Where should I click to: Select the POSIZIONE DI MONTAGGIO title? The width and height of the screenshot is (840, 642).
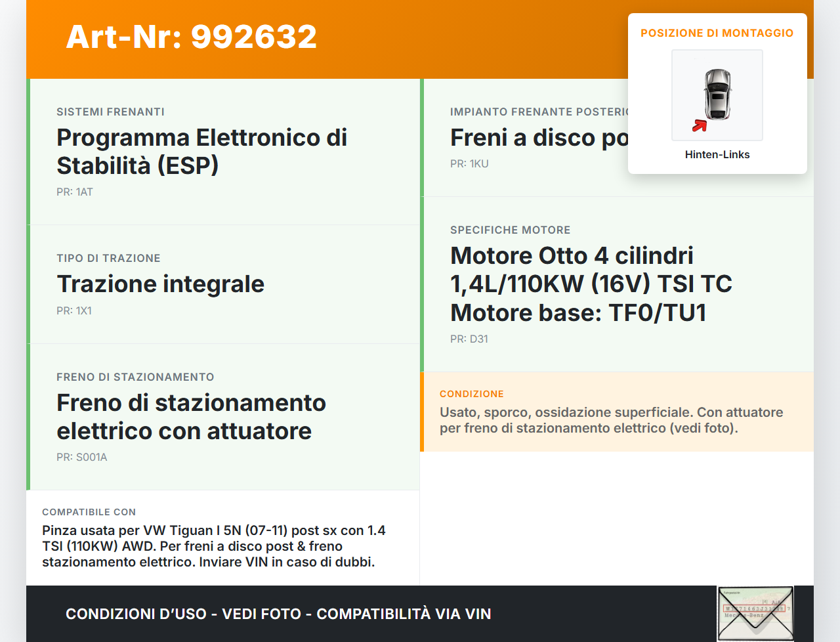coord(717,33)
